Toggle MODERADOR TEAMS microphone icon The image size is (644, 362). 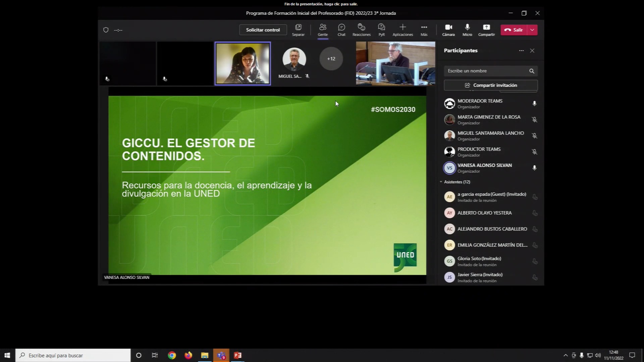[534, 104]
